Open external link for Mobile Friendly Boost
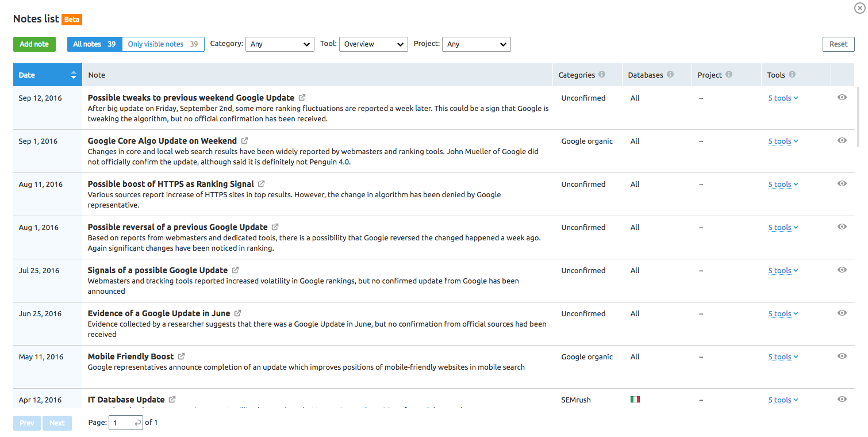The height and width of the screenshot is (437, 868). point(182,356)
